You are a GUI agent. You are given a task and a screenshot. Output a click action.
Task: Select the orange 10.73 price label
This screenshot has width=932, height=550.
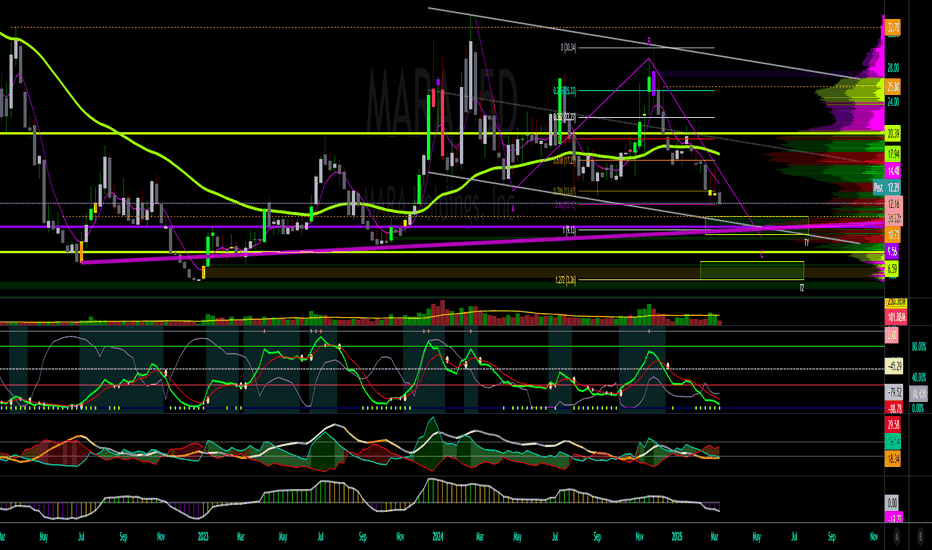[x=893, y=235]
